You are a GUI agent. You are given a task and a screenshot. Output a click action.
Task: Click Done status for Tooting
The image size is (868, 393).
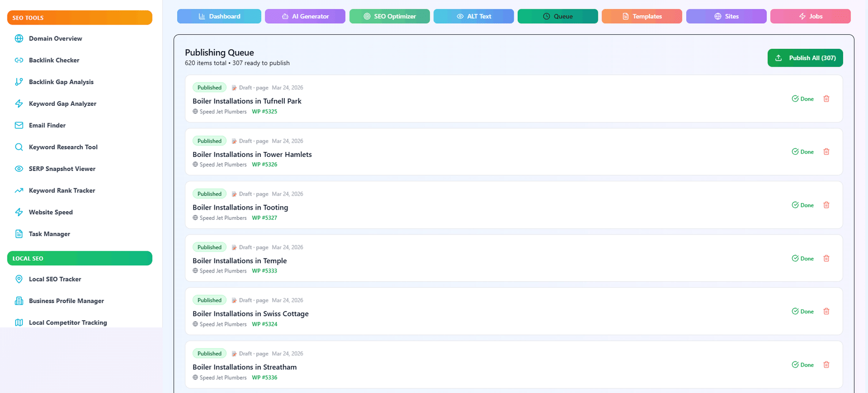(802, 205)
